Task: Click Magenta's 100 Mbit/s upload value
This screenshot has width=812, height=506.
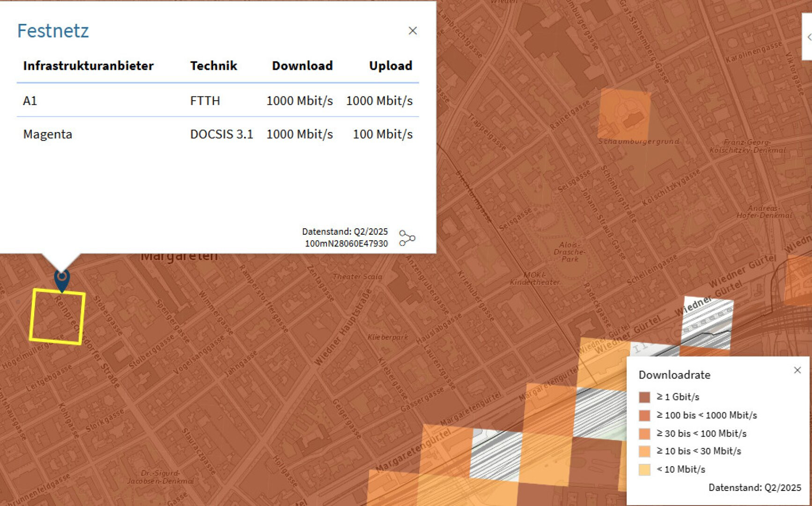Action: 383,134
